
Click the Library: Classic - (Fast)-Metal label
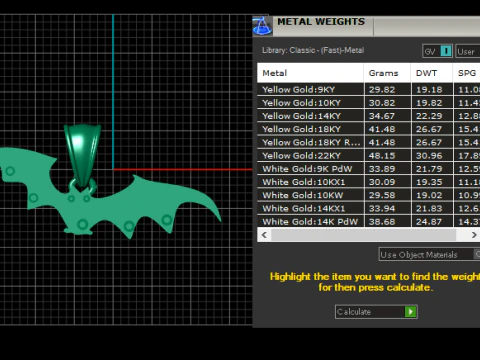click(x=313, y=50)
